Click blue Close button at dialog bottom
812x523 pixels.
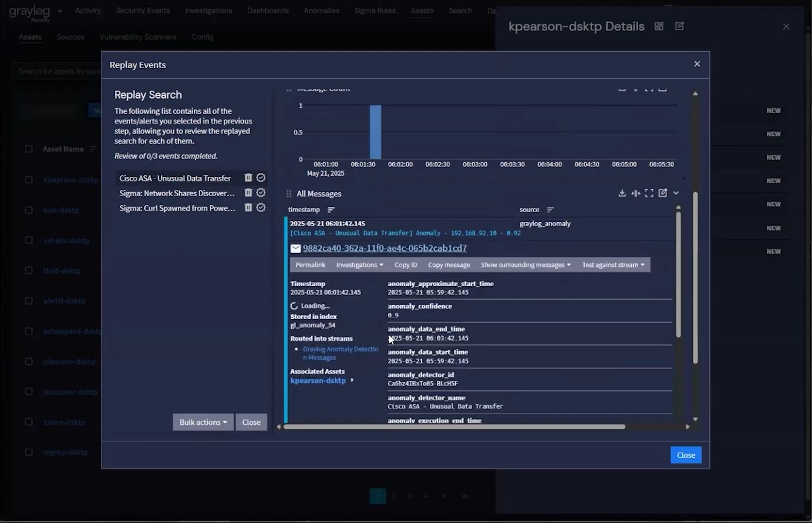point(686,455)
